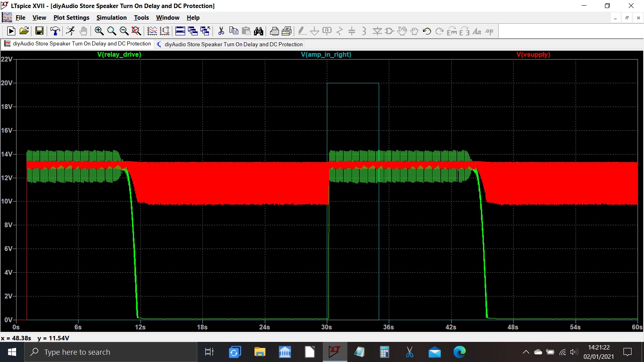Open Task View from the taskbar
Image resolution: width=644 pixels, height=362 pixels.
coord(209,352)
